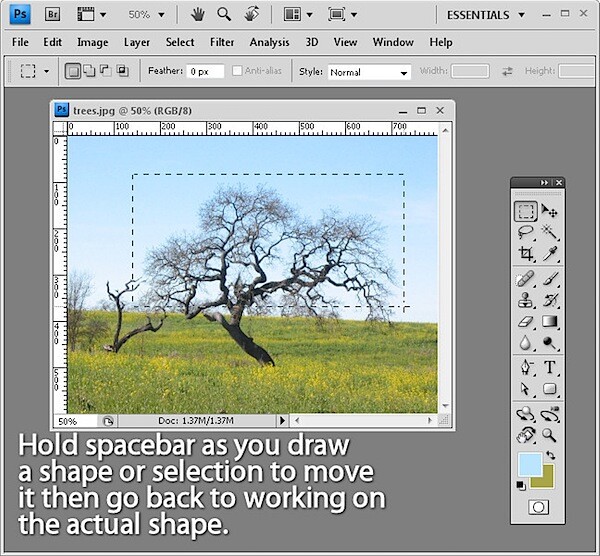Select the Type tool
The image size is (600, 556).
point(549,368)
